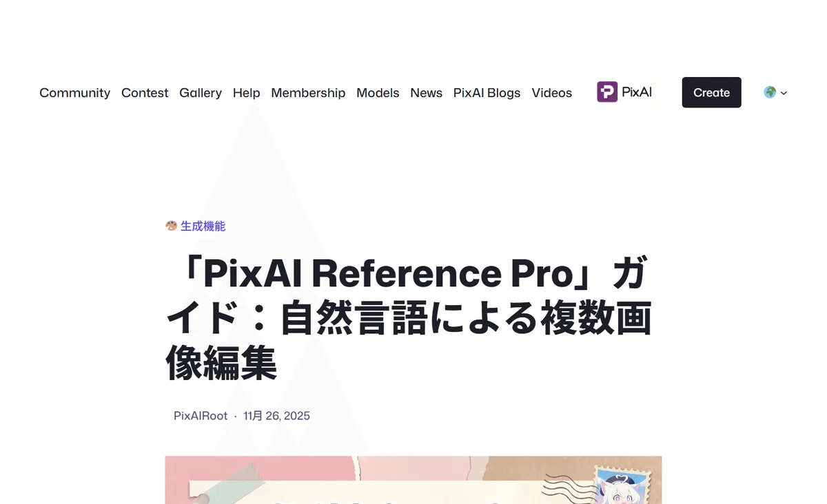Go to the Gallery page
This screenshot has width=827, height=504.
click(x=201, y=93)
